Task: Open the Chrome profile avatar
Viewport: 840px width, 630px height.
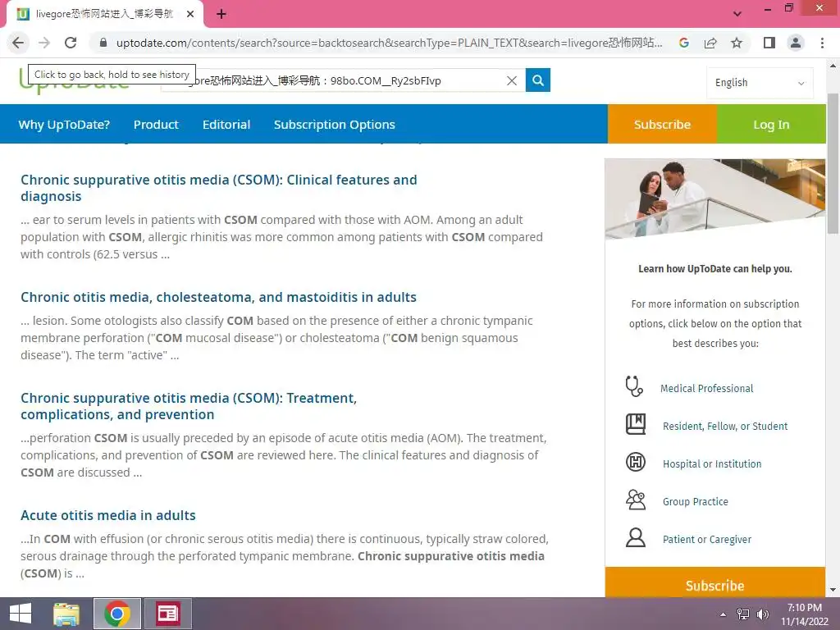Action: (796, 43)
